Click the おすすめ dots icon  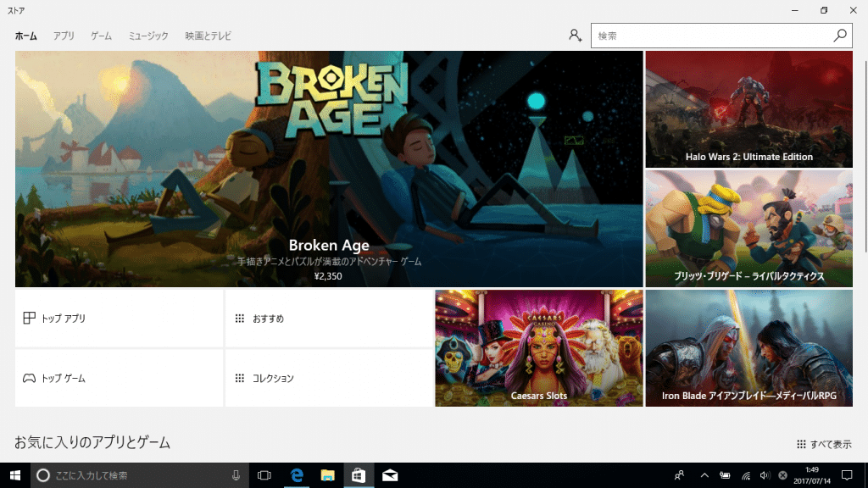click(x=240, y=319)
